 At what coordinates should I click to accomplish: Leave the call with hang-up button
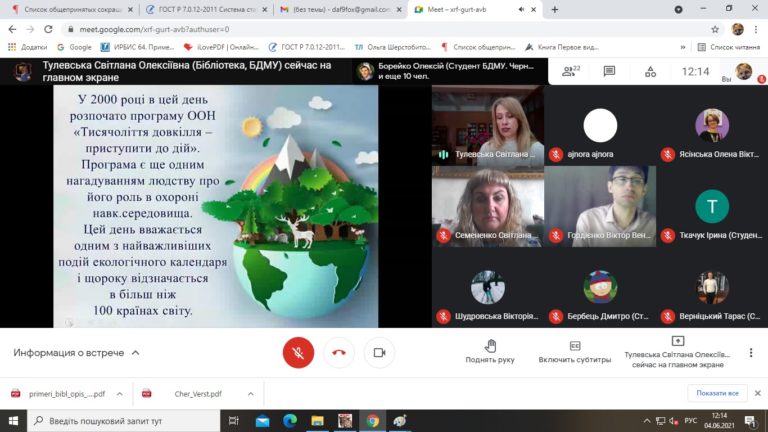click(339, 353)
